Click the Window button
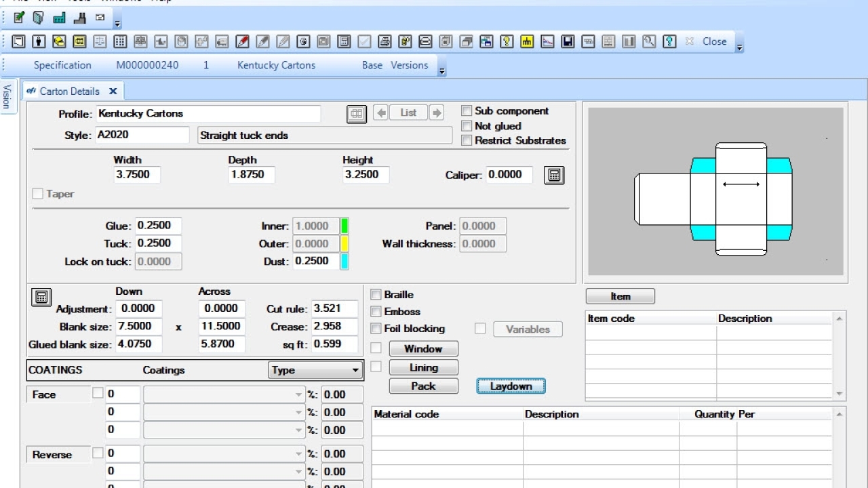The height and width of the screenshot is (488, 868). (x=423, y=348)
